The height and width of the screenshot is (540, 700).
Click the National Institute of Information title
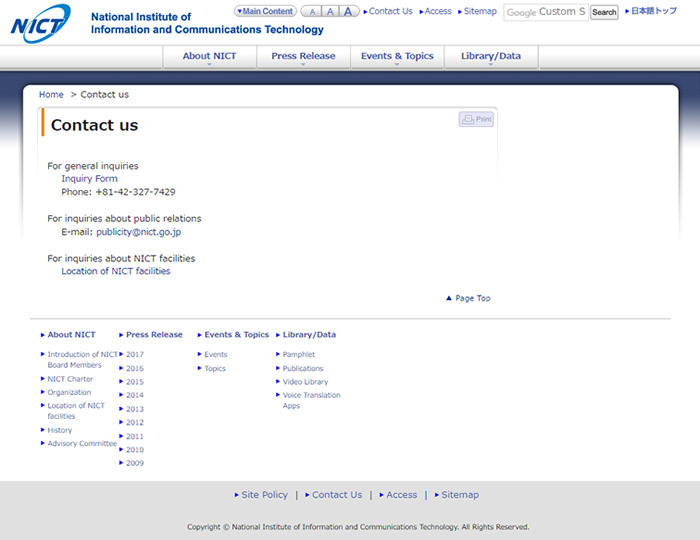click(x=207, y=23)
